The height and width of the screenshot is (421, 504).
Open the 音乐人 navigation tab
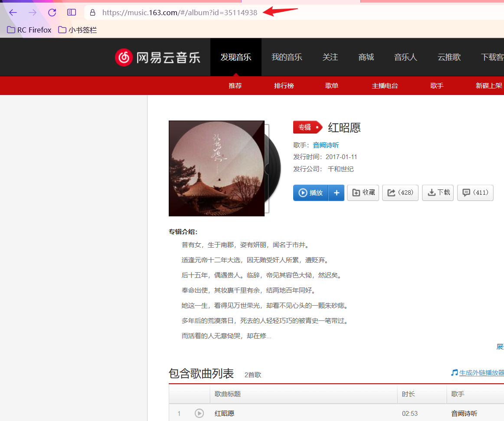pyautogui.click(x=406, y=57)
